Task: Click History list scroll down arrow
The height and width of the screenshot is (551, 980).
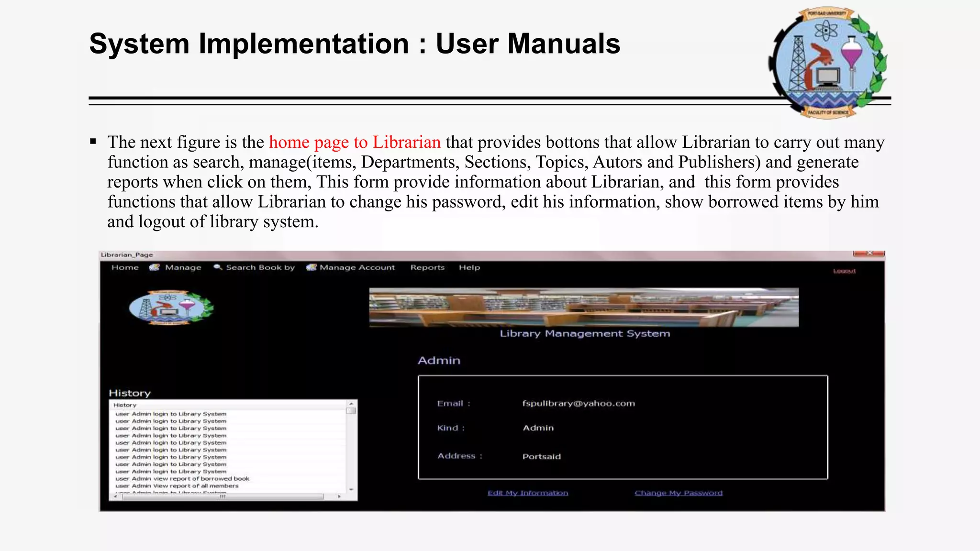Action: click(x=351, y=489)
